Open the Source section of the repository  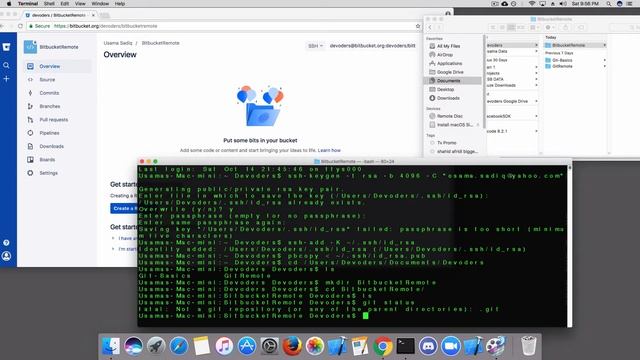(57, 80)
